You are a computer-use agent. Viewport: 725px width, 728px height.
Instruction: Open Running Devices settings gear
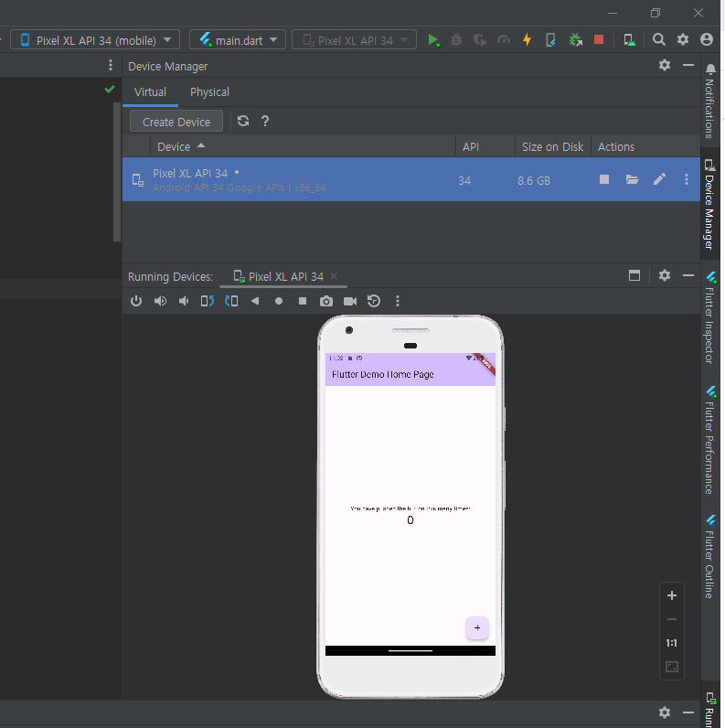(665, 275)
